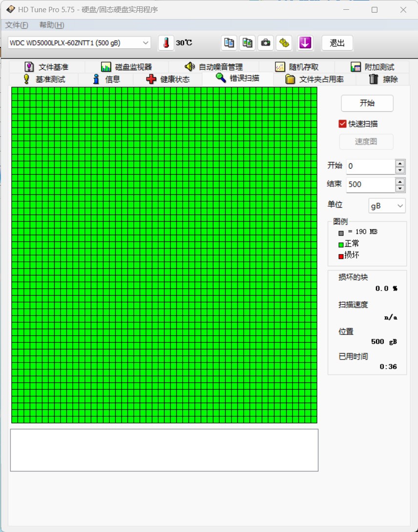Switch to the 文件夹占用率 tab
Image resolution: width=418 pixels, height=532 pixels.
coord(314,79)
